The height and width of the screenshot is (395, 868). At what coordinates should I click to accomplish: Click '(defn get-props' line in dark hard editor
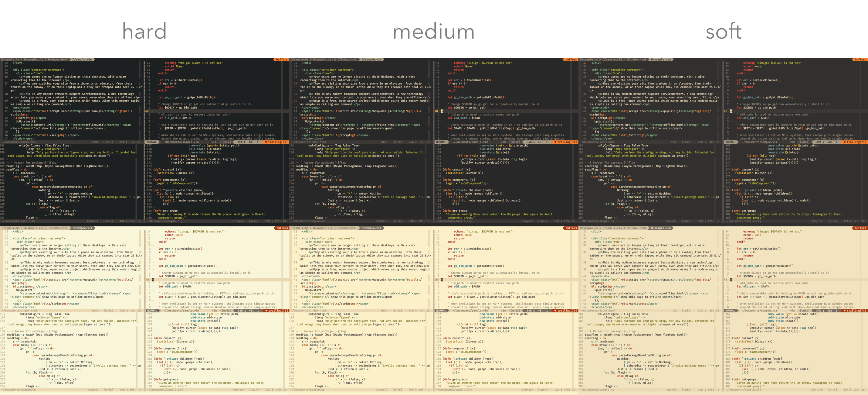(x=165, y=211)
